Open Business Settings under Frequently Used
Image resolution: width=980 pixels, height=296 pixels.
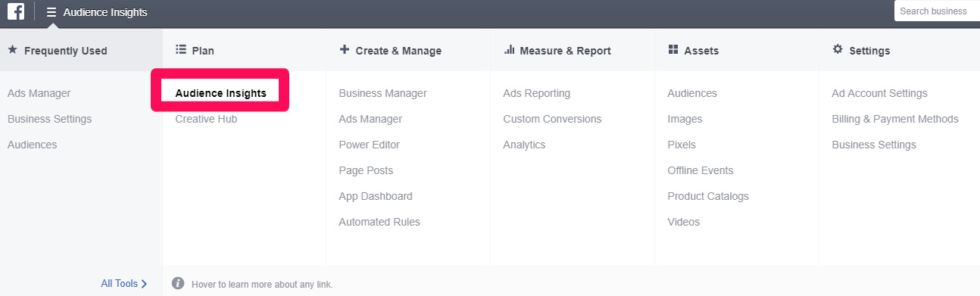pyautogui.click(x=49, y=119)
